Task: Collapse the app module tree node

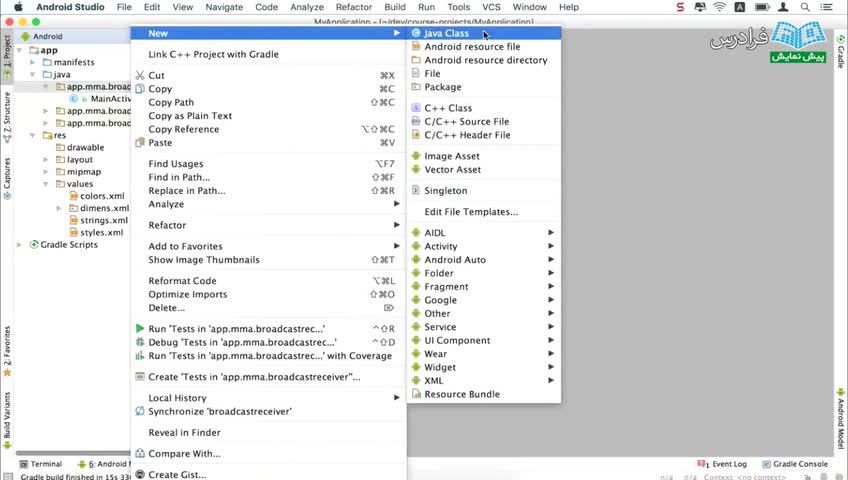Action: pyautogui.click(x=20, y=50)
